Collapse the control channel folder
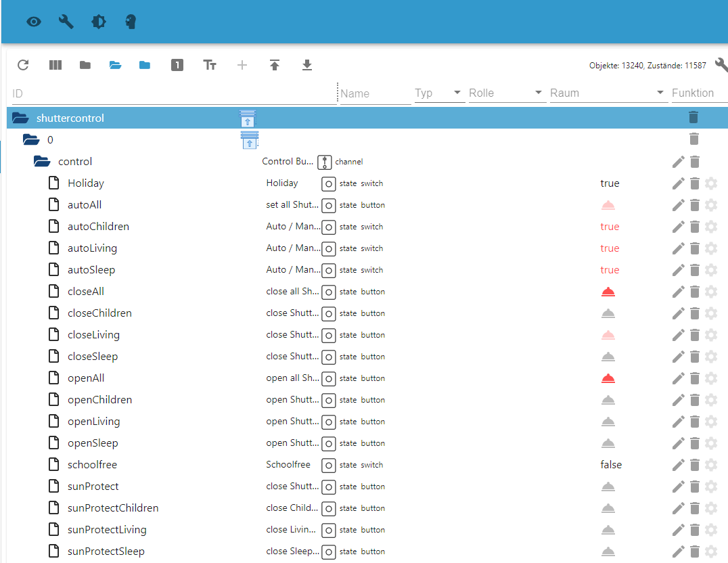728x563 pixels. tap(42, 162)
